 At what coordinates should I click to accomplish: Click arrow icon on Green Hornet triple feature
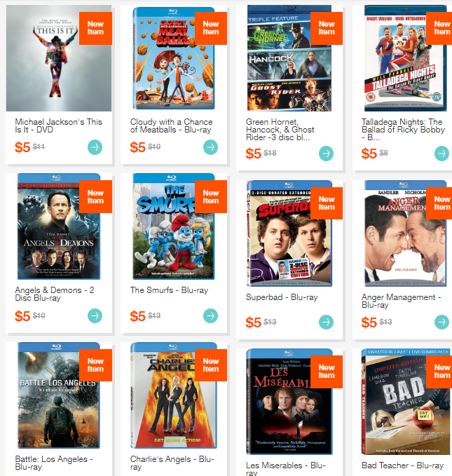(x=326, y=154)
